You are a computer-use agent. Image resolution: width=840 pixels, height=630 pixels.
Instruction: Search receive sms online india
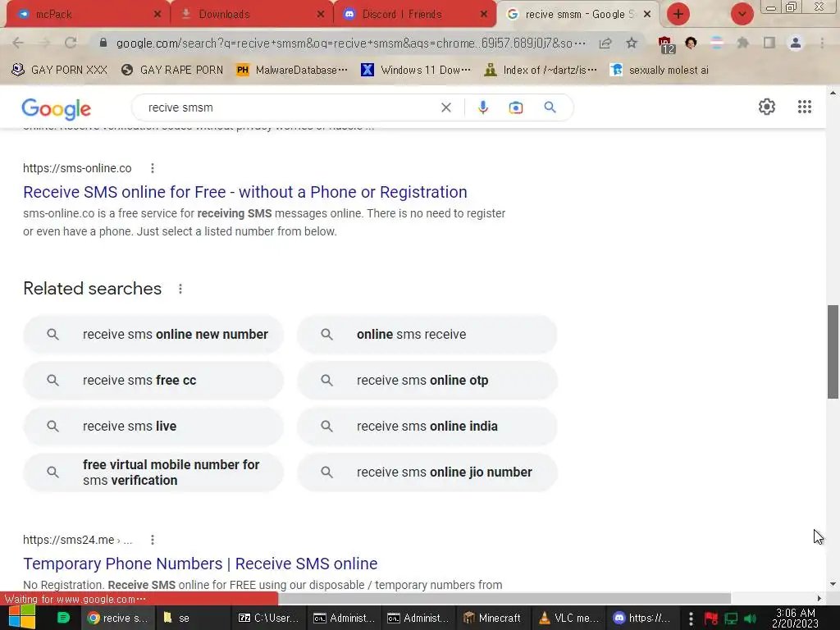(x=427, y=427)
